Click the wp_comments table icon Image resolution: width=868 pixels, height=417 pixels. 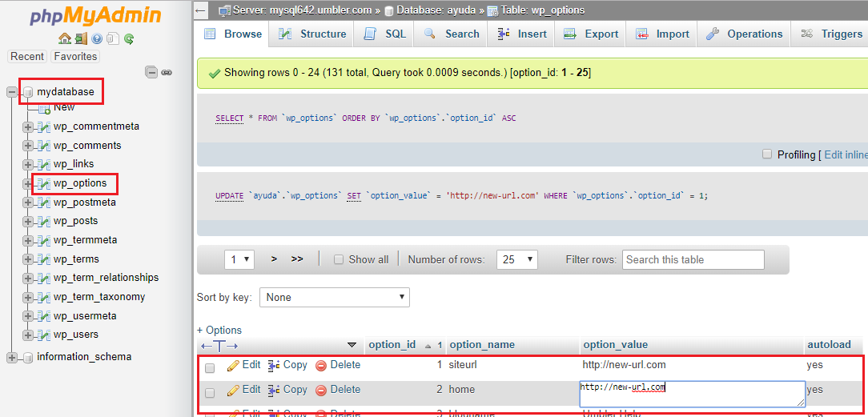coord(44,146)
